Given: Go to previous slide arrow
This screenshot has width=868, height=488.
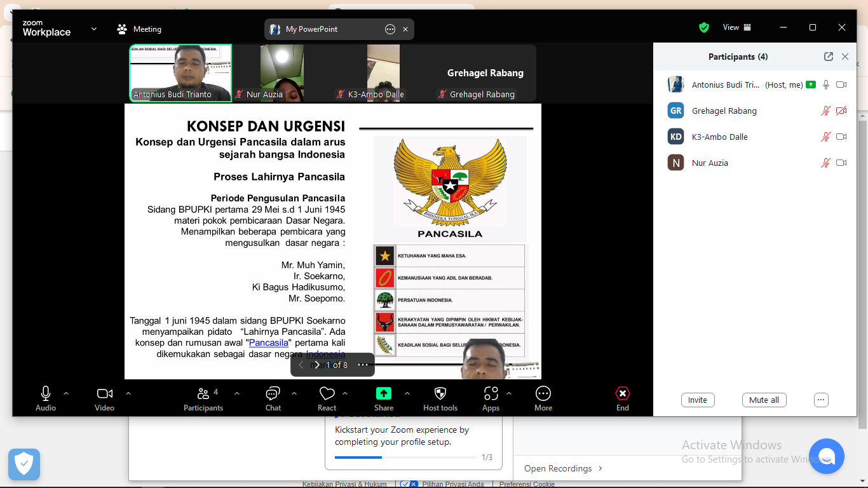Looking at the screenshot, I should tap(301, 365).
